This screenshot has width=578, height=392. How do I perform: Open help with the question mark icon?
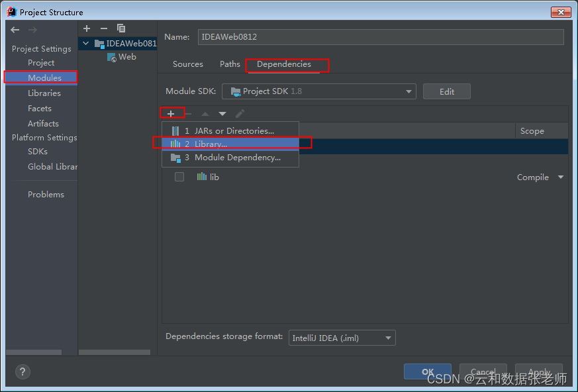coord(23,371)
